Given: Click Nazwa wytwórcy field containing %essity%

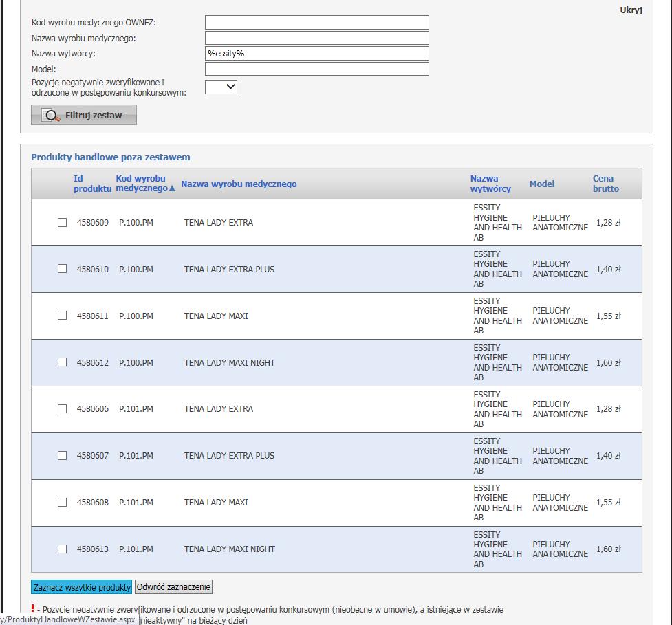Looking at the screenshot, I should pyautogui.click(x=316, y=53).
